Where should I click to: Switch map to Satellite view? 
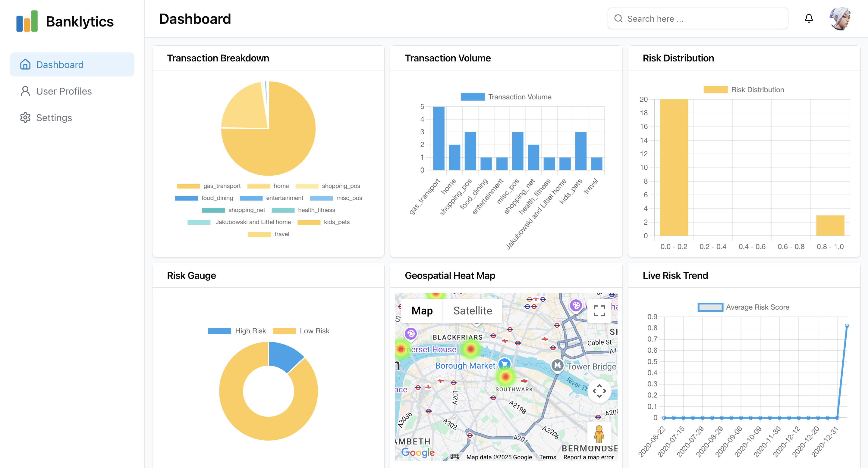472,310
